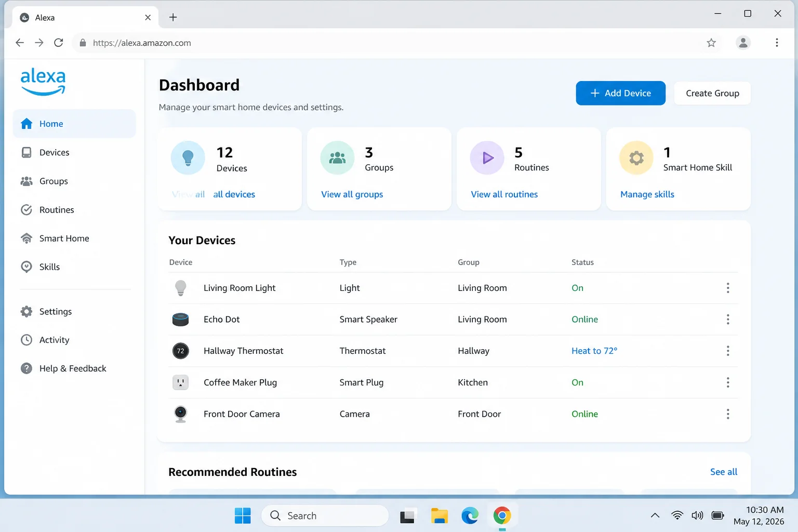Click the Smart Home wifi-house icon
The image size is (798, 532).
pyautogui.click(x=26, y=238)
